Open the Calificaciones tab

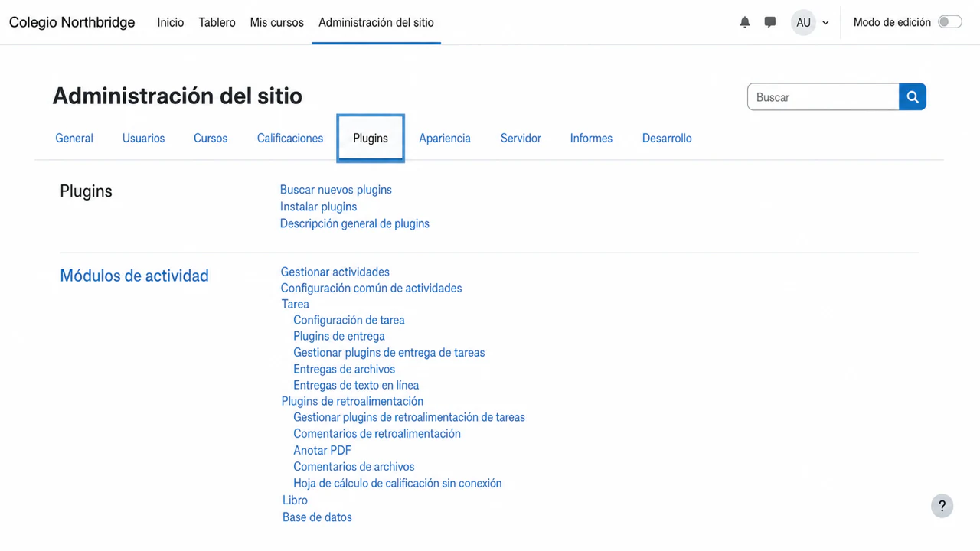pos(290,139)
